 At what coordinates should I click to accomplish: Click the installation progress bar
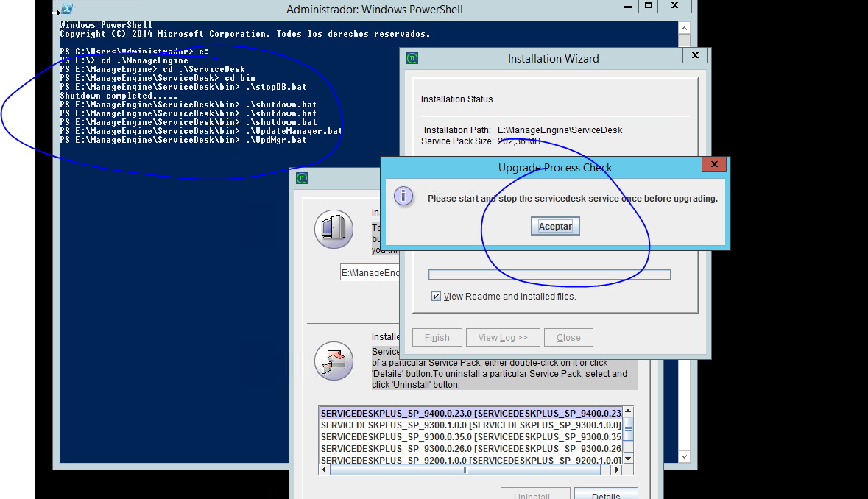pyautogui.click(x=549, y=275)
